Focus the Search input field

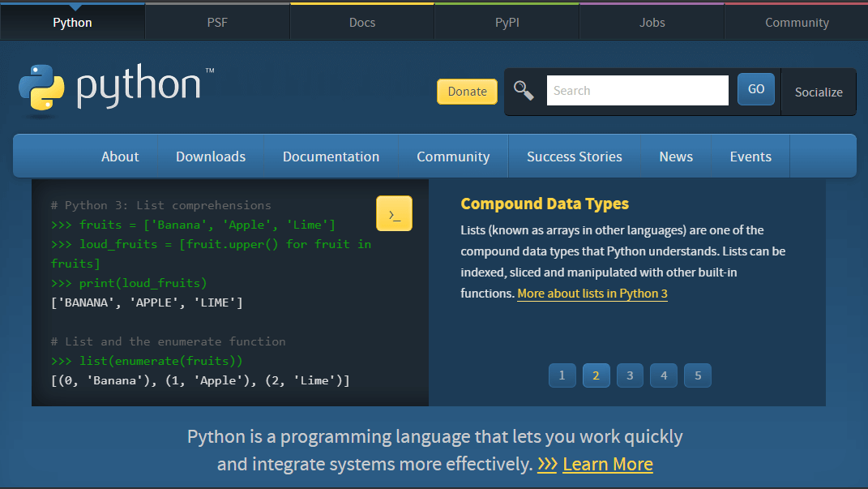click(x=637, y=91)
